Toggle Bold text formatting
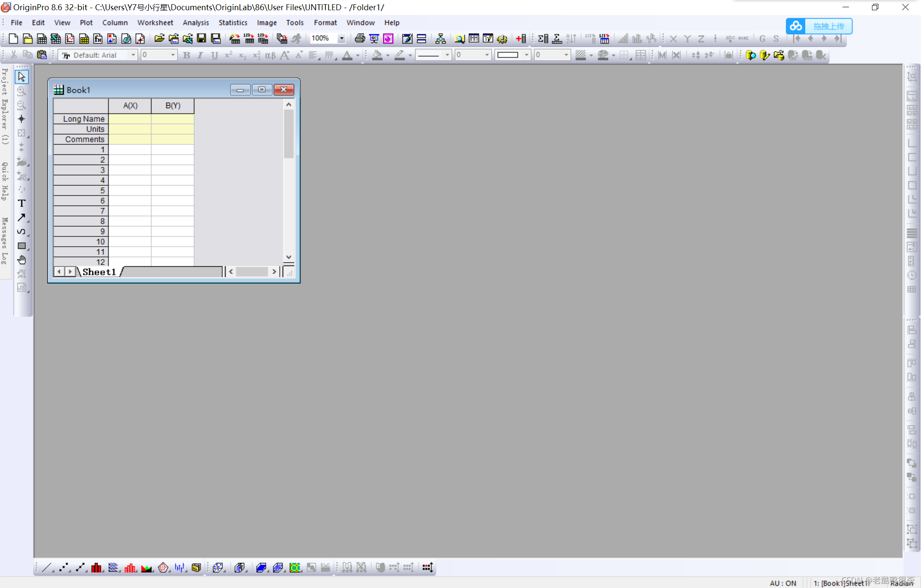 click(186, 55)
